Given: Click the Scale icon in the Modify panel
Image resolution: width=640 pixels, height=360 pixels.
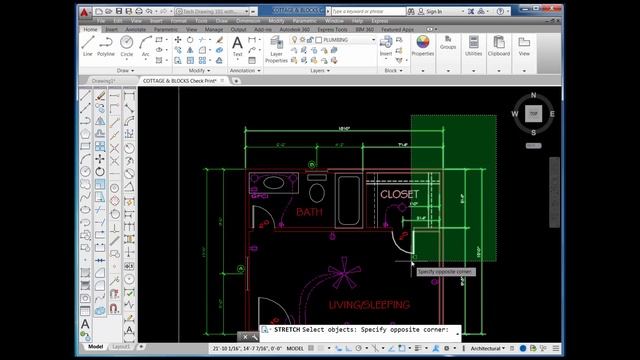Looking at the screenshot, I should tap(190, 60).
